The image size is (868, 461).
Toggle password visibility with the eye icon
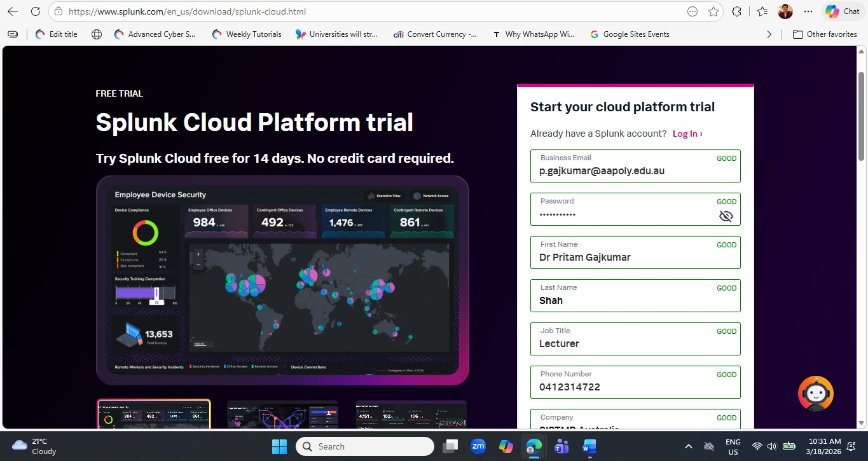[726, 216]
